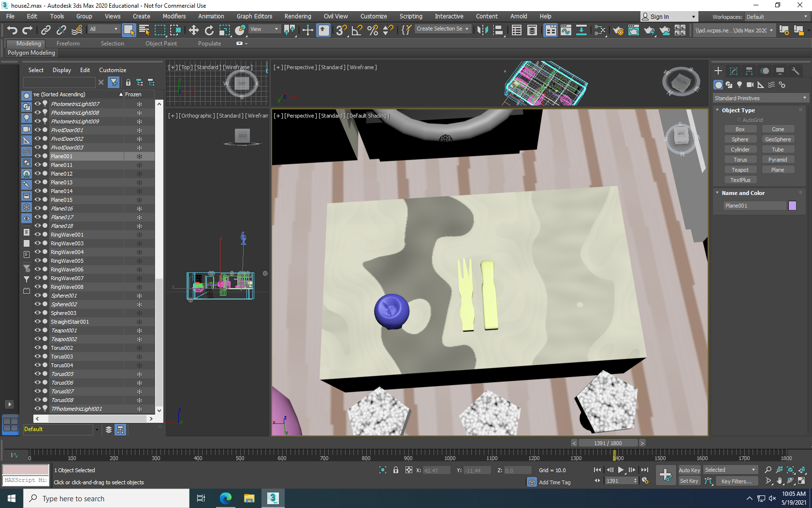Open the Graph Editors menu

254,16
